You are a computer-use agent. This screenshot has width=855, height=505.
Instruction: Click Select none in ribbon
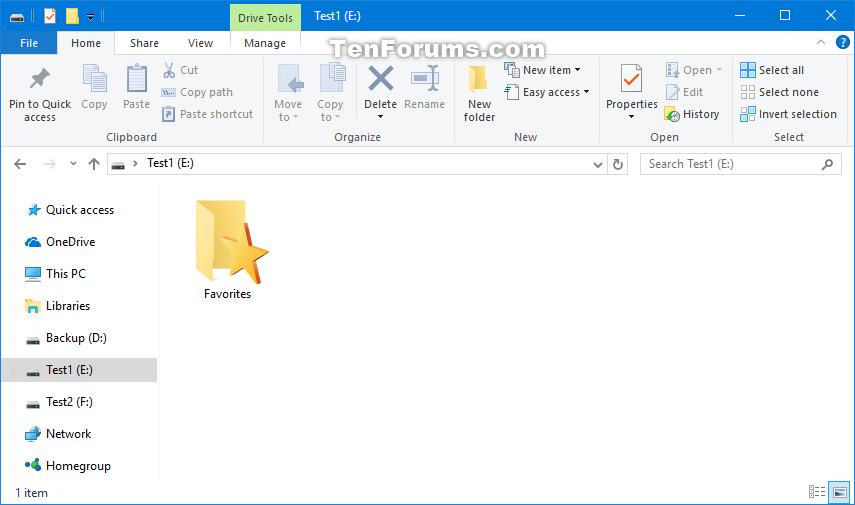click(x=779, y=92)
